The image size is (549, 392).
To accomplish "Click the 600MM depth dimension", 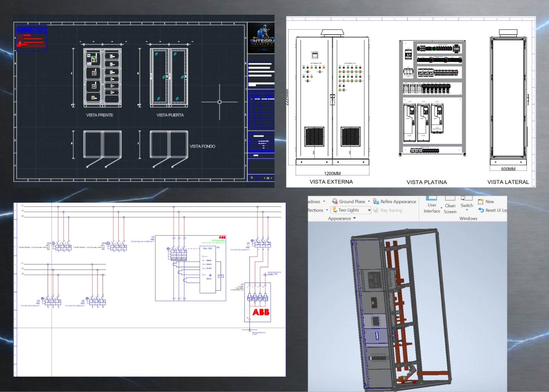I will (508, 169).
